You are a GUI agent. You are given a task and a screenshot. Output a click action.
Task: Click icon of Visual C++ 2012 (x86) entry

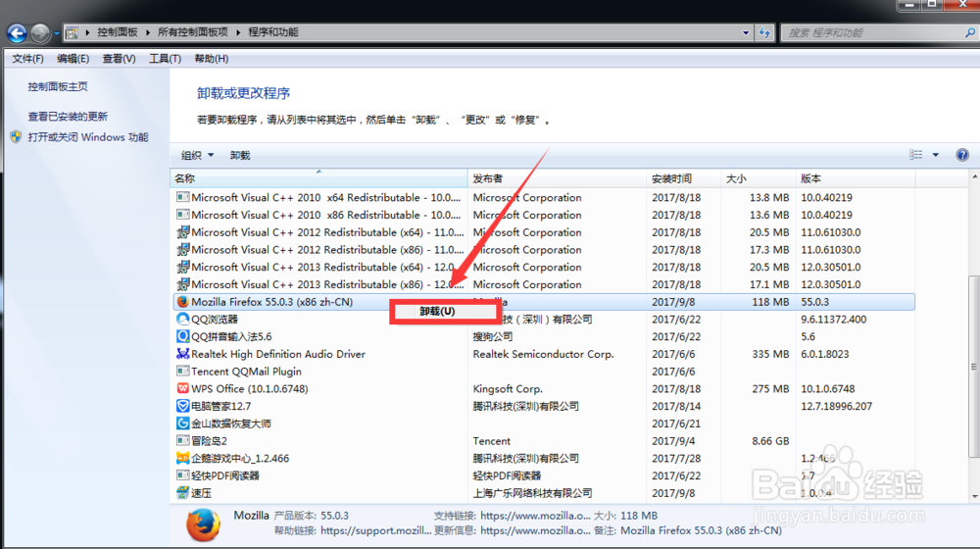[182, 249]
